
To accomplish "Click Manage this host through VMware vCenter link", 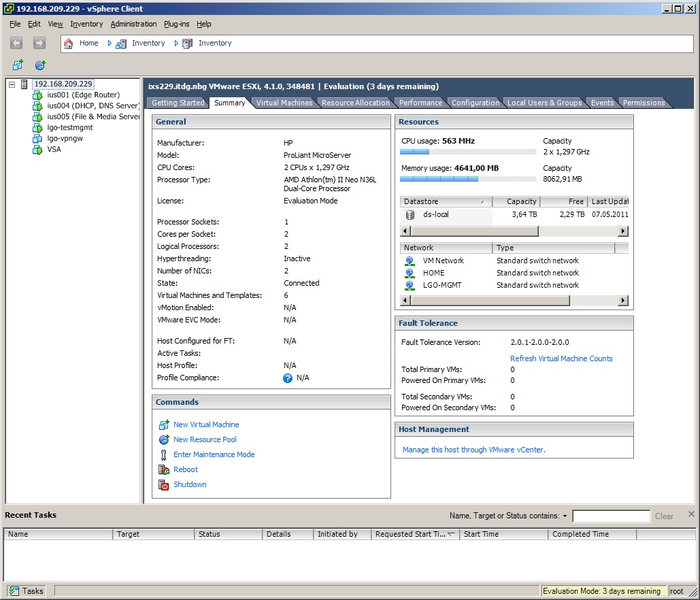I will (x=473, y=450).
